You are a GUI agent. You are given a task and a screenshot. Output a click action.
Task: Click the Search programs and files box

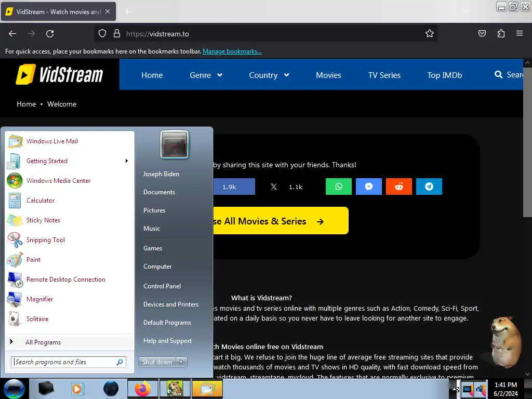coord(69,362)
